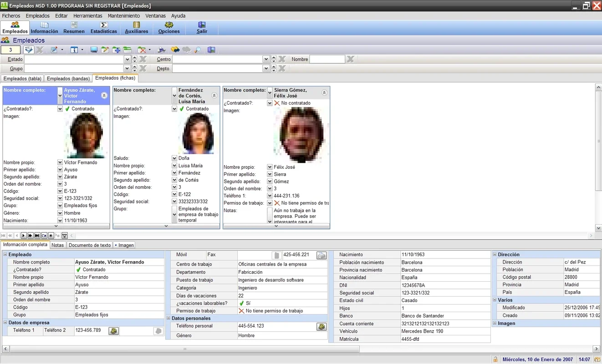Click the add new record plus icon

click(x=116, y=50)
